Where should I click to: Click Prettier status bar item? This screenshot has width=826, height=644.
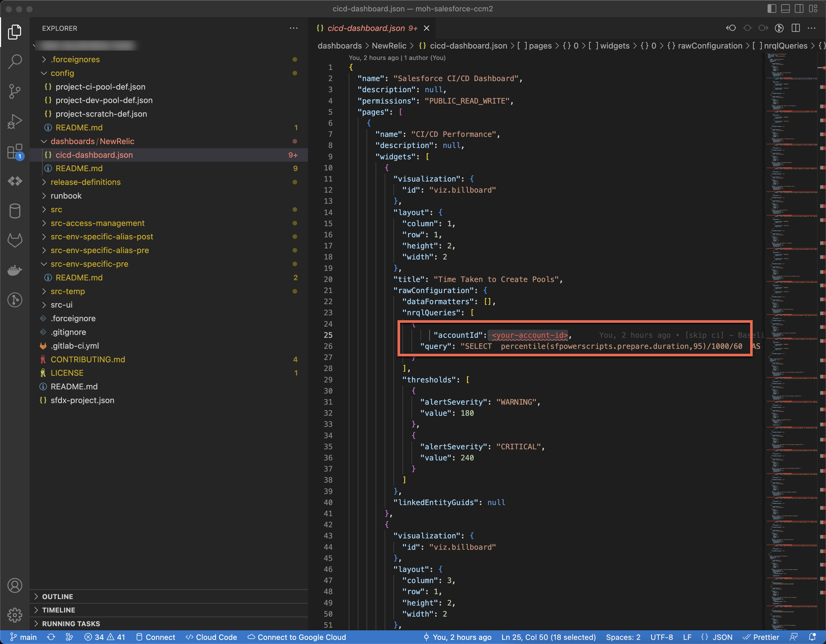pyautogui.click(x=761, y=637)
